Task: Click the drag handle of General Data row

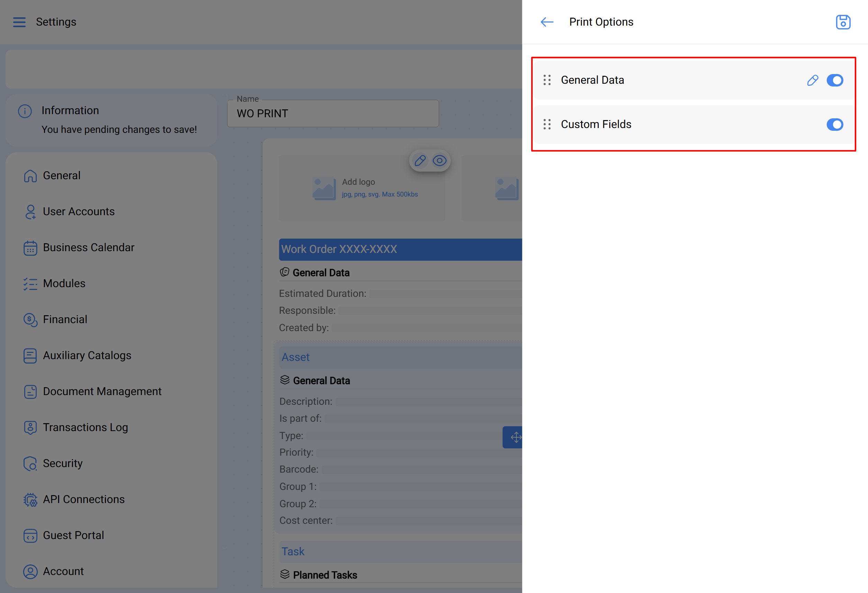Action: pyautogui.click(x=547, y=80)
